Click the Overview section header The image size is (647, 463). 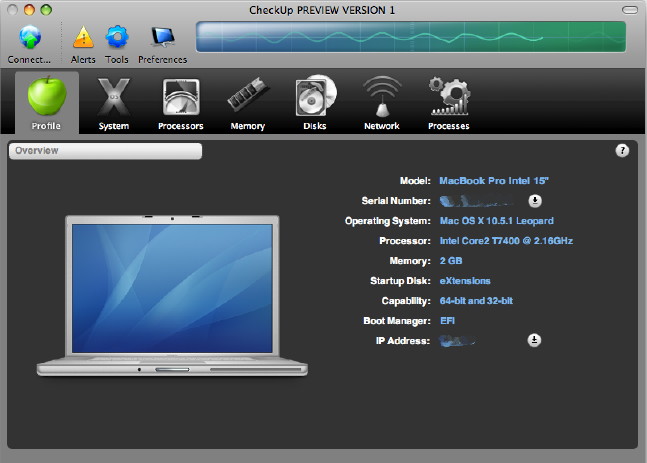click(105, 151)
